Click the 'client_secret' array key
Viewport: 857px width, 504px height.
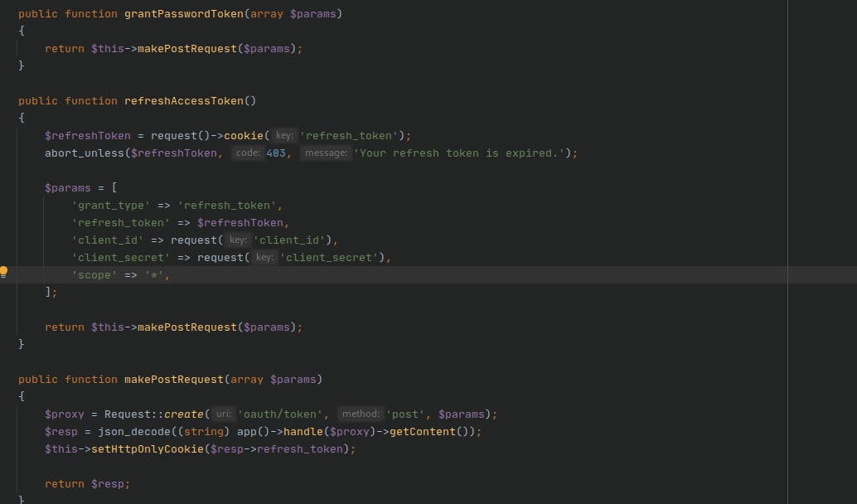point(121,258)
